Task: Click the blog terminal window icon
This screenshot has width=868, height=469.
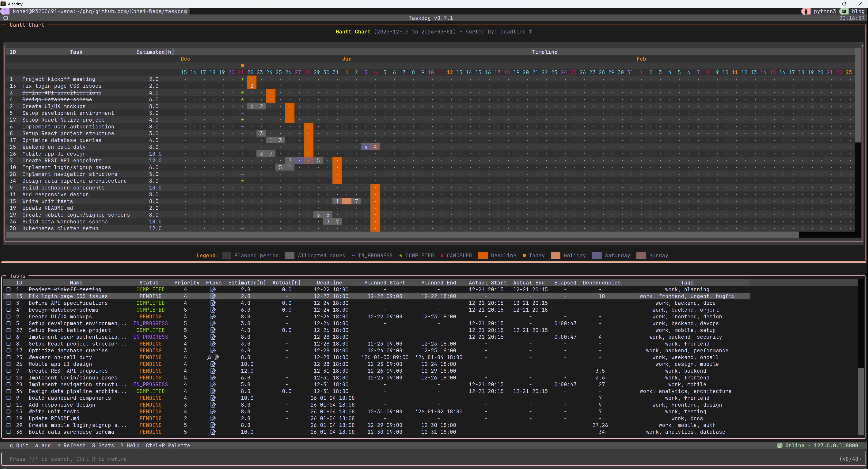Action: [x=844, y=11]
